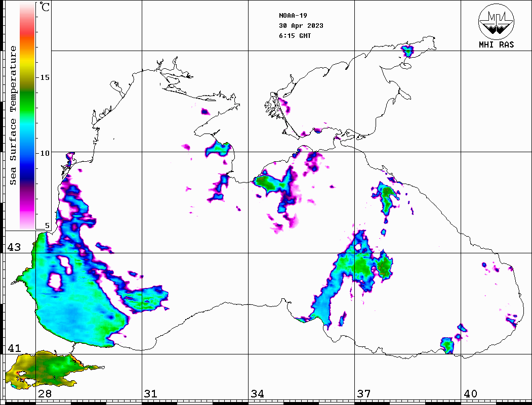Click the °C unit label on legend
This screenshot has height=405, width=532.
click(x=45, y=7)
